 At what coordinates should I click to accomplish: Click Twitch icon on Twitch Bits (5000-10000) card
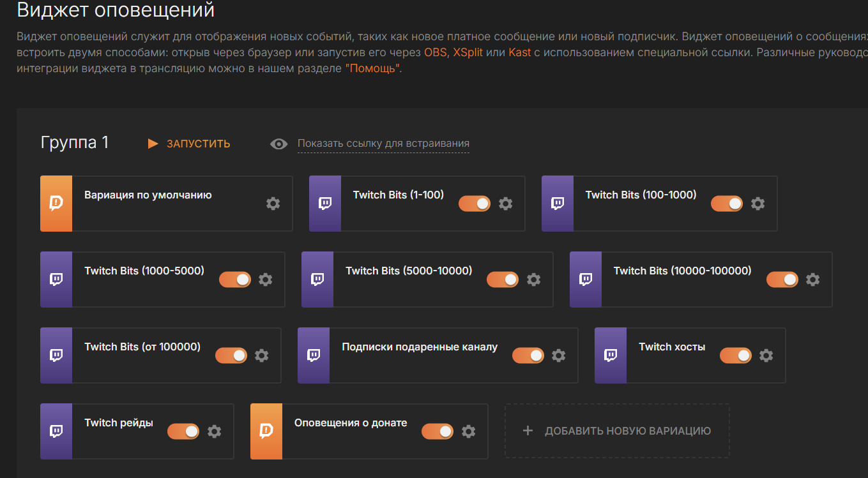(317, 280)
